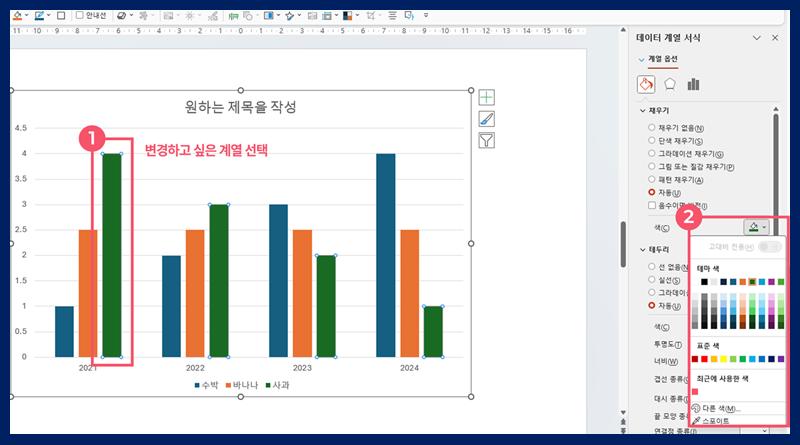800x445 pixels.
Task: Click the green align objects icon in toolbar
Action: click(x=233, y=16)
